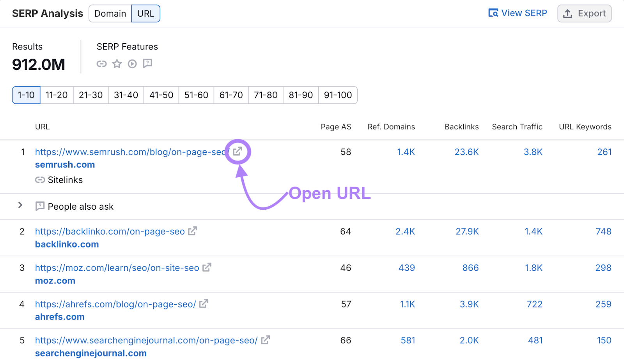The width and height of the screenshot is (624, 364).
Task: Click the Export button
Action: 584,13
